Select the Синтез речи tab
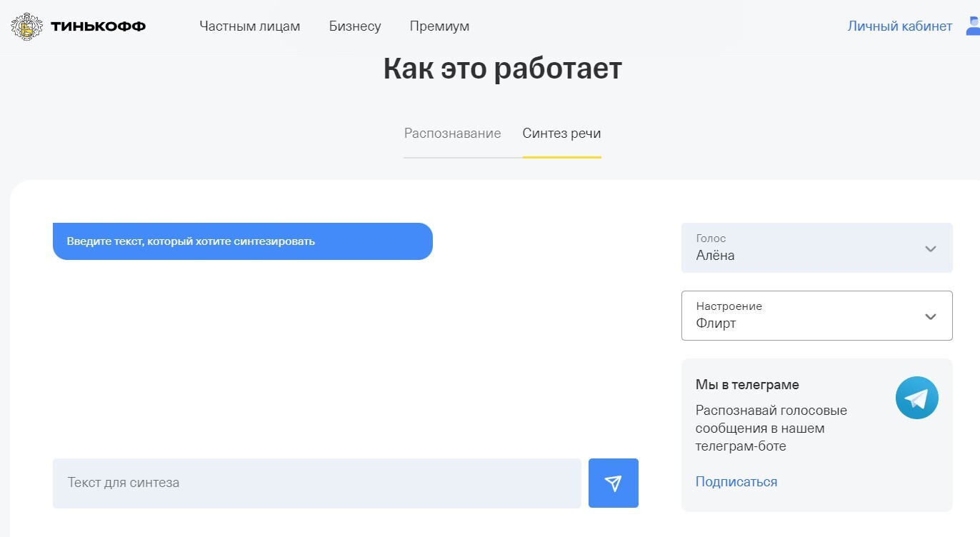 [561, 134]
